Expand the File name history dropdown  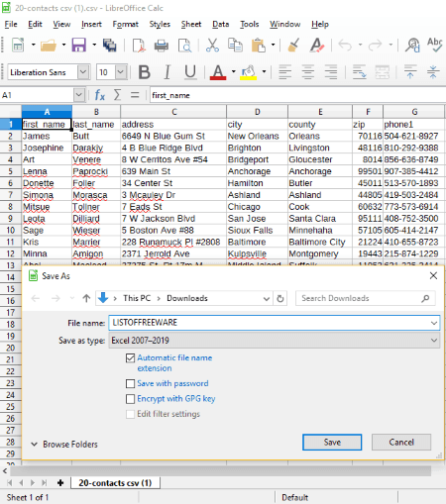click(434, 323)
